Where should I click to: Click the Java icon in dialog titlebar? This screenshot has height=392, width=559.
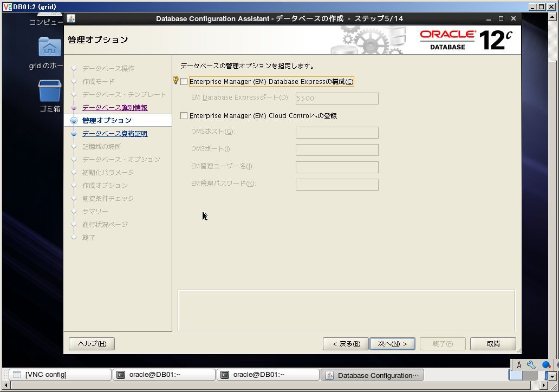[71, 18]
